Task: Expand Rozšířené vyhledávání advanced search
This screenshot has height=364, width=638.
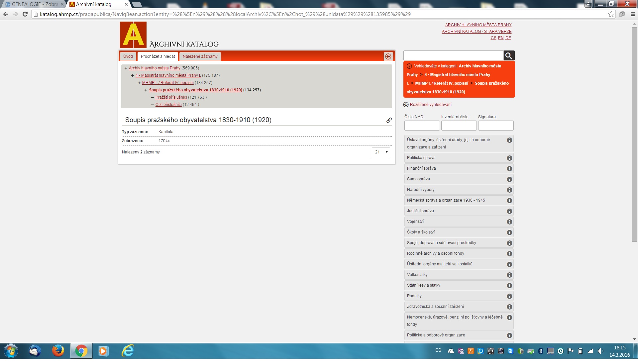Action: coord(430,105)
